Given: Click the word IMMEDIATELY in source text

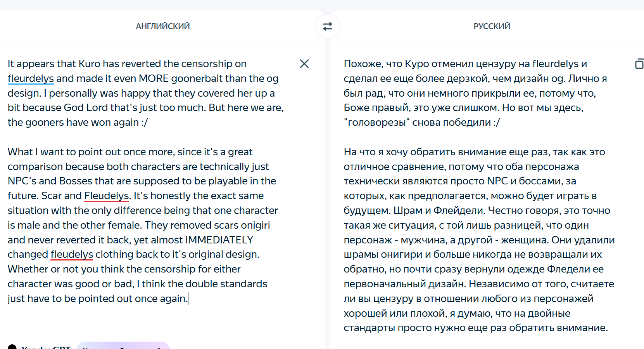Looking at the screenshot, I should click(219, 240).
